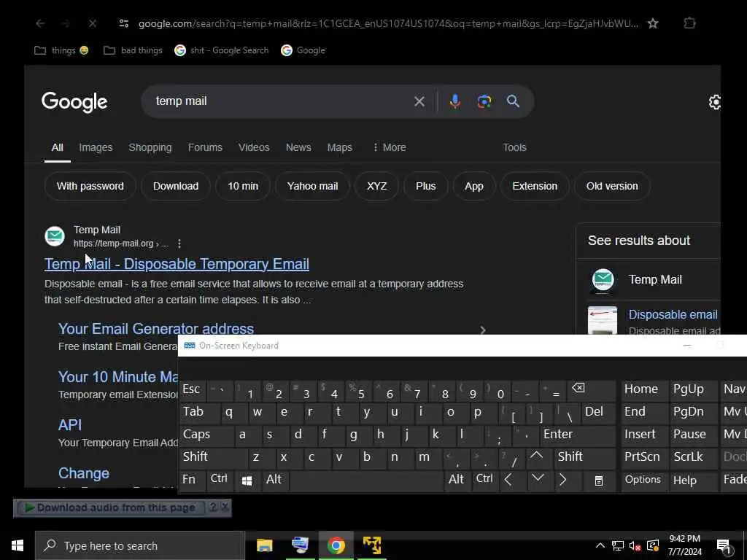Screen dimensions: 747x560
Task: Go to Google logo homepage
Action: [x=74, y=102]
